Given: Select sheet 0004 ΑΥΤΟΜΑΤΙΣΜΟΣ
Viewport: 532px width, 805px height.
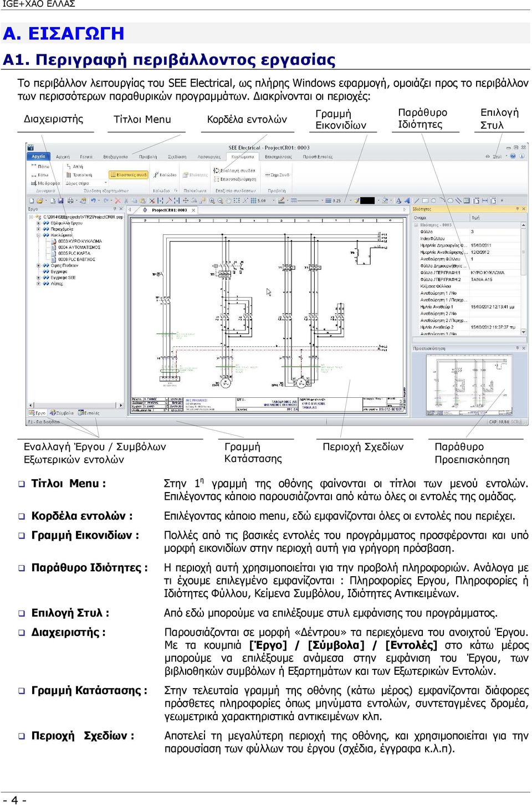Looking at the screenshot, I should coord(76,247).
